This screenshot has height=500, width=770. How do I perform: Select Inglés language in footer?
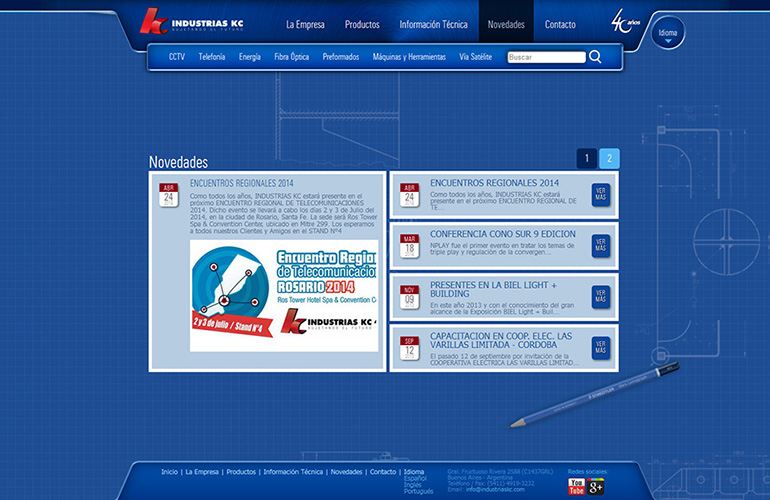pos(412,485)
